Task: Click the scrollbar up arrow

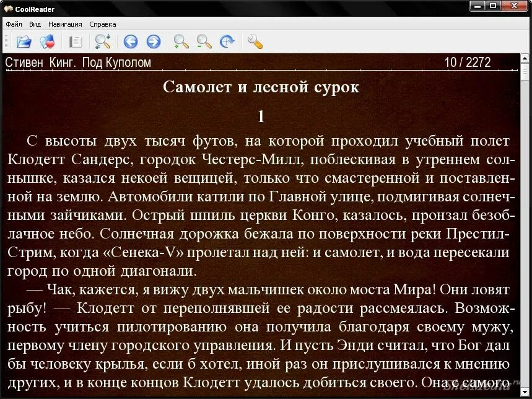Action: (x=525, y=58)
